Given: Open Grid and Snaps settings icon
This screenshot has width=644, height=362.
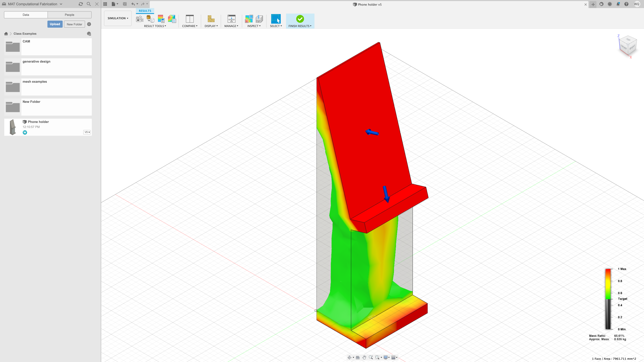Looking at the screenshot, I should coord(393,357).
